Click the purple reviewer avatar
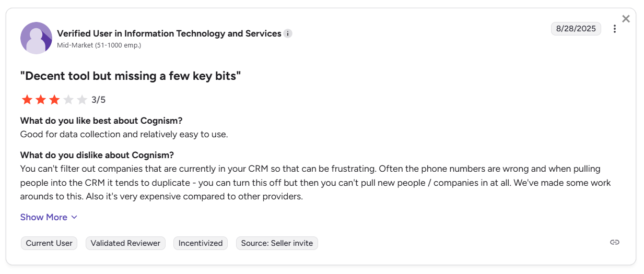This screenshot has height=274, width=644. coord(36,38)
